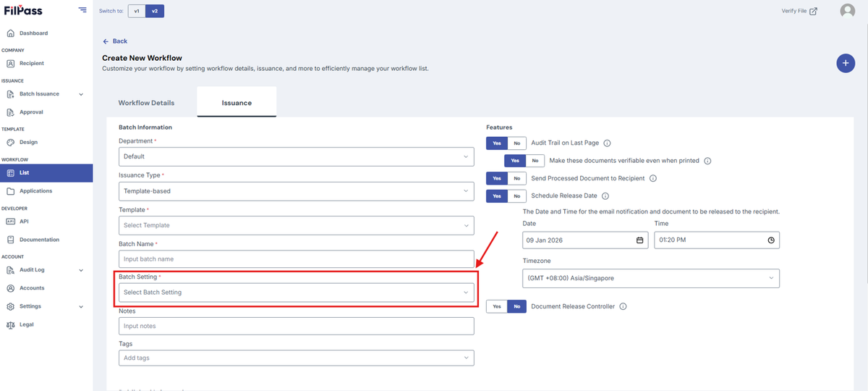Click the Time field showing 01:20 PM
Screen dimensions: 868x391
[717, 240]
